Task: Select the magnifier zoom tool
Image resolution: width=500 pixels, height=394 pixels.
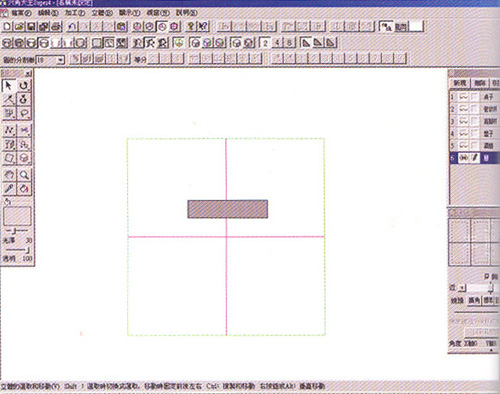Action: 24,175
